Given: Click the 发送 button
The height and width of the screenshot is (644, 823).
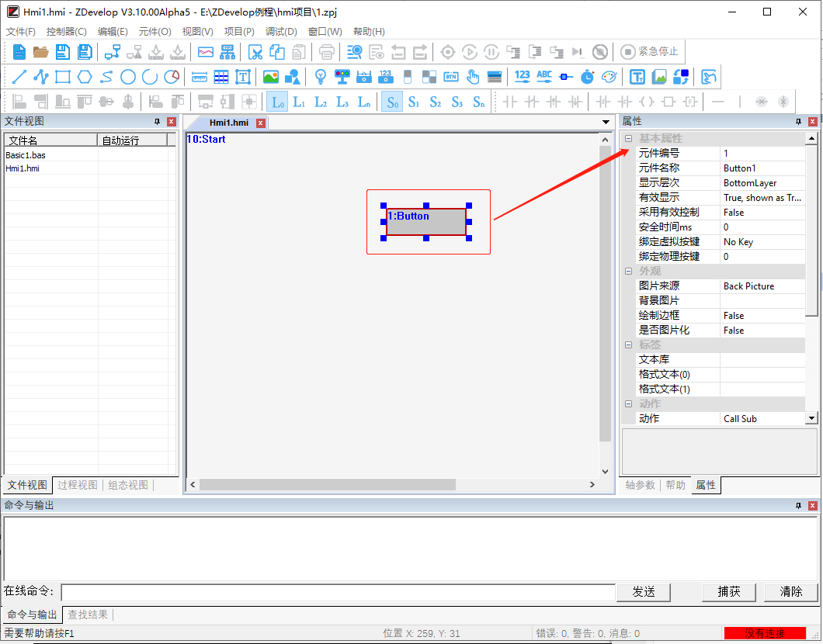Looking at the screenshot, I should pyautogui.click(x=643, y=591).
